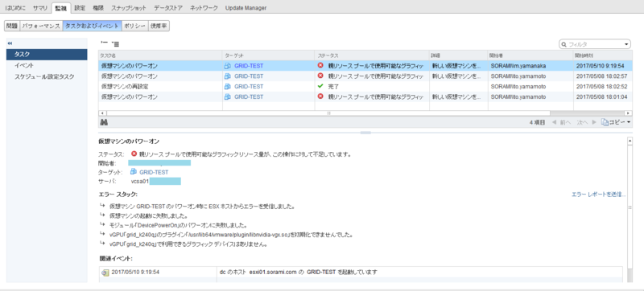Image resolution: width=644 pixels, height=291 pixels.
Task: Click the VM icon in the 18:02:52 task row
Action: [228, 87]
